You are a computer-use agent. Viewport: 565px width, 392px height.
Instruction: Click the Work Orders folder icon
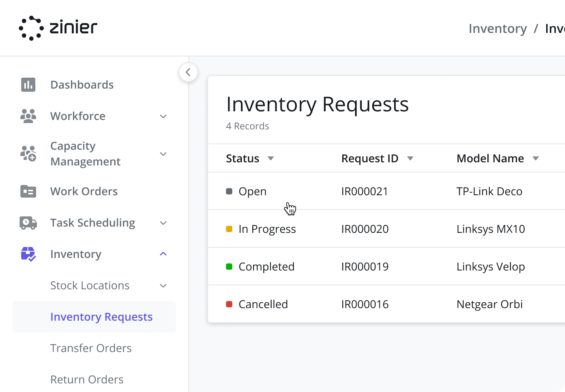pyautogui.click(x=28, y=191)
